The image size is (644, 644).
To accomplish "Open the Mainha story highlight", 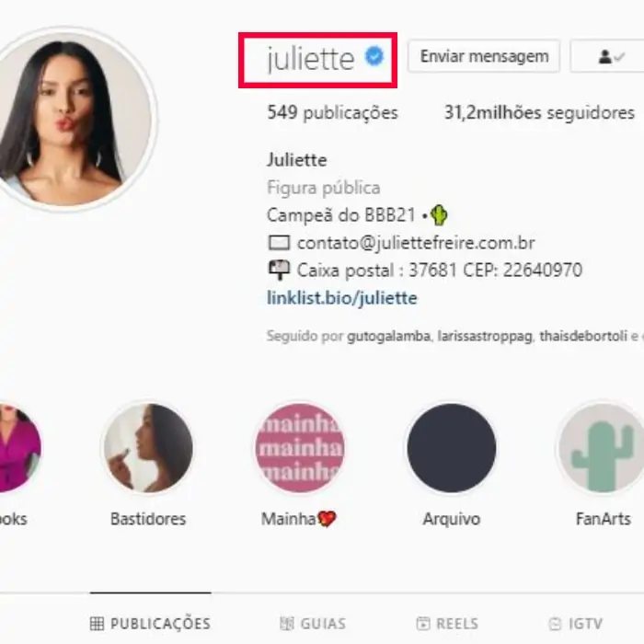I will point(299,448).
